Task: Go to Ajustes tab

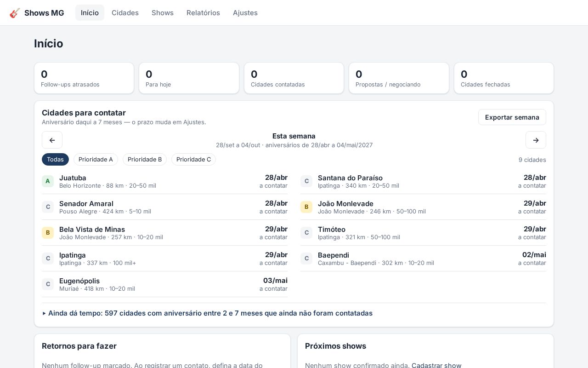Action: point(245,13)
